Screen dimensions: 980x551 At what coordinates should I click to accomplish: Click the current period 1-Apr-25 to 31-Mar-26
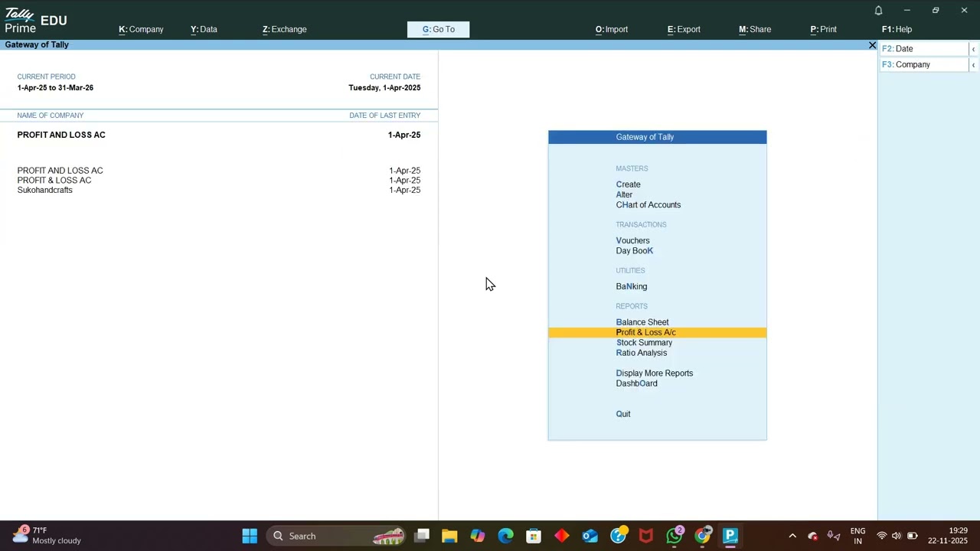tap(55, 88)
